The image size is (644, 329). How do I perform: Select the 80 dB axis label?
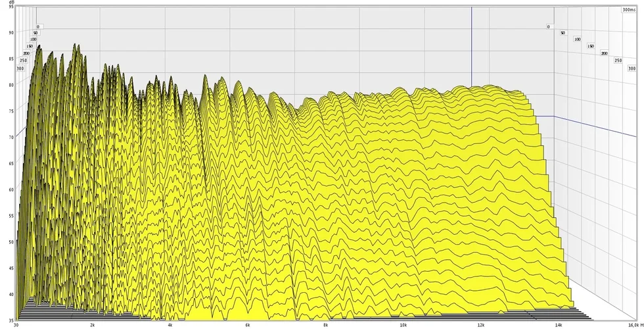[x=11, y=85]
